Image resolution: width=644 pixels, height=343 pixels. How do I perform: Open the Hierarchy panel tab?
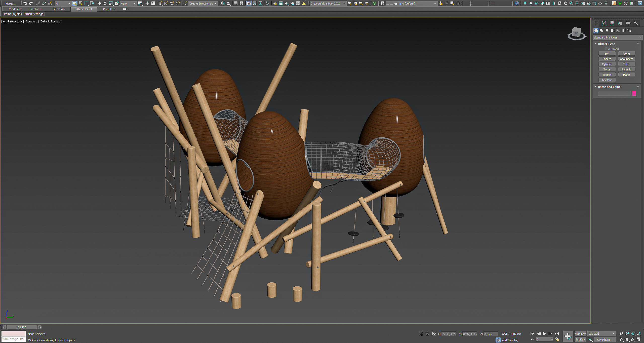coord(612,23)
